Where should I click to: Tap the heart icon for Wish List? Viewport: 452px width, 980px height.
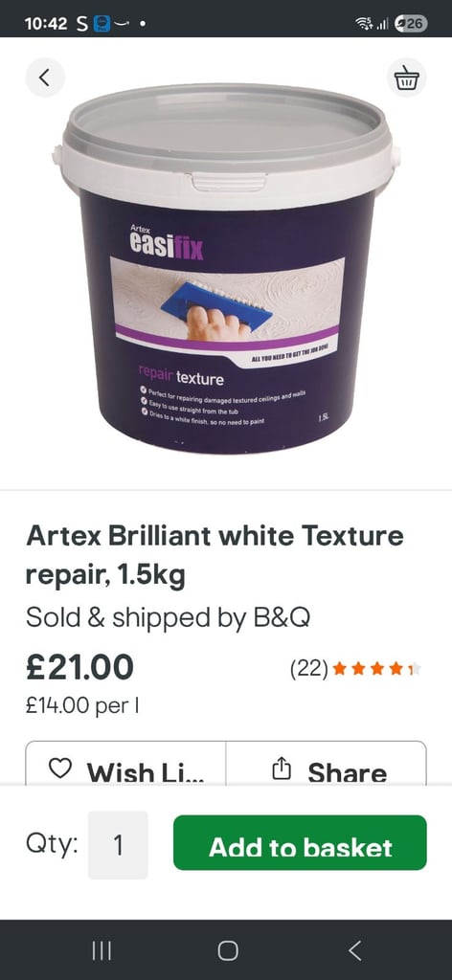(60, 768)
